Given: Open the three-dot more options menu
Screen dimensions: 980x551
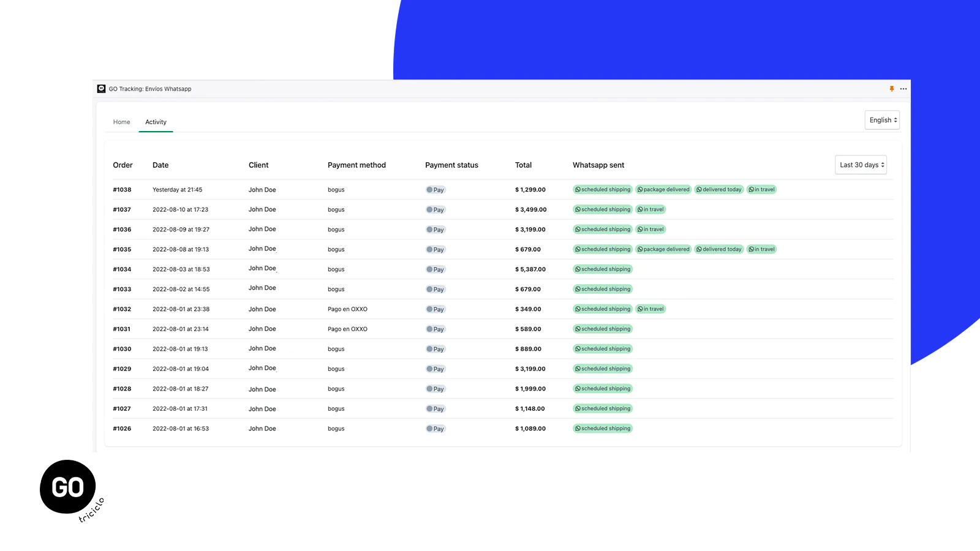Looking at the screenshot, I should point(903,89).
